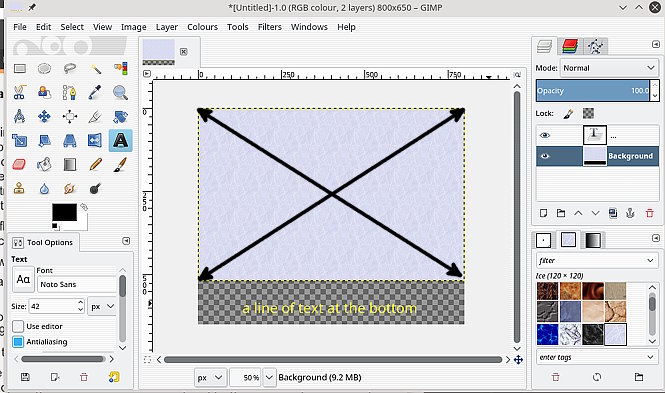Image resolution: width=665 pixels, height=393 pixels.
Task: Select the Colour Picker eyedropper tool
Action: [95, 92]
